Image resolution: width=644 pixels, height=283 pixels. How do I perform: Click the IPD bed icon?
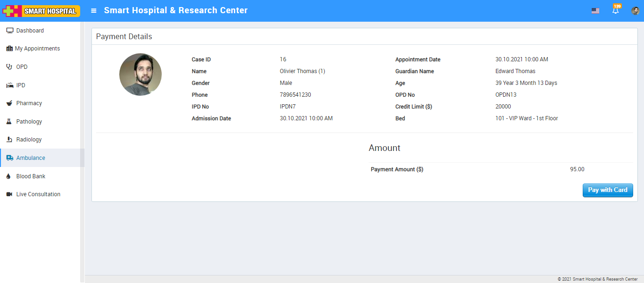click(x=9, y=85)
